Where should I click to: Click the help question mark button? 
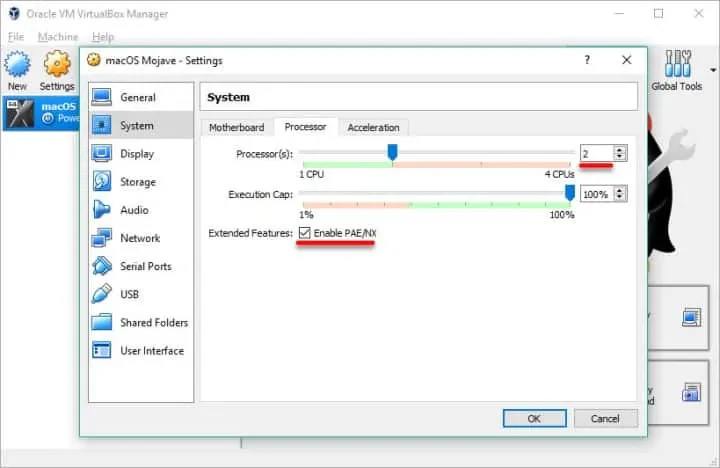coord(587,60)
